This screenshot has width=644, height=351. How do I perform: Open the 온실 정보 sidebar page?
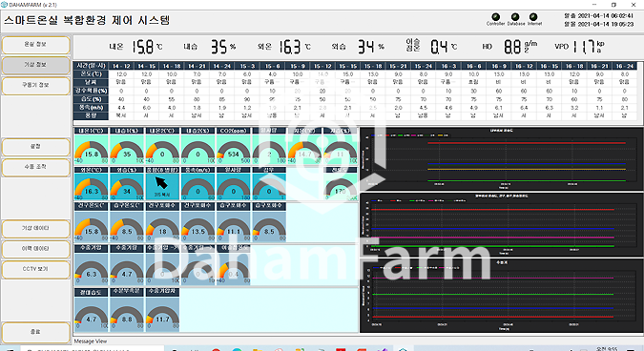[35, 45]
